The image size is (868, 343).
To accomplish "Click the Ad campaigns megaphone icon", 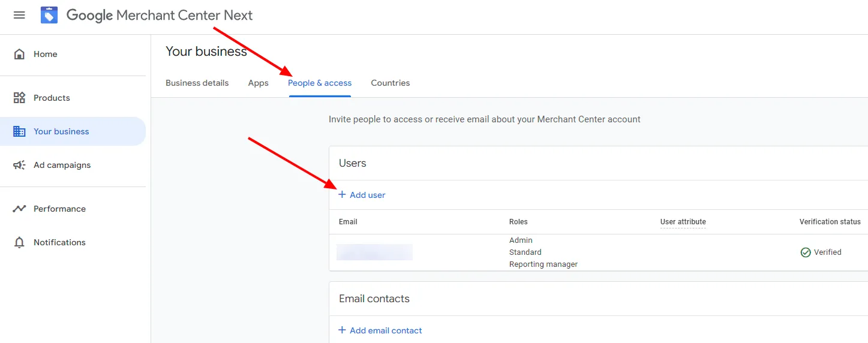I will [19, 165].
